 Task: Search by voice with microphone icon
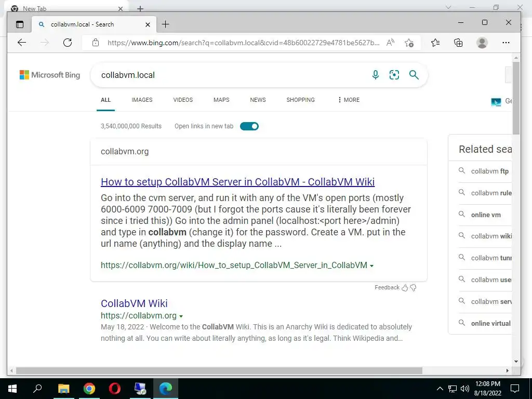click(375, 75)
